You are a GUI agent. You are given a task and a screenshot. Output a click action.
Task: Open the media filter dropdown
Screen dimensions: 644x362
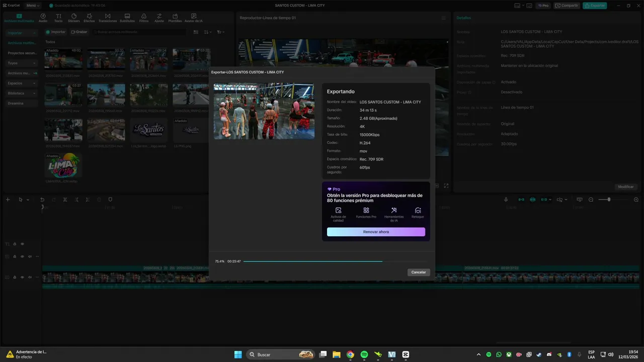coord(220,32)
